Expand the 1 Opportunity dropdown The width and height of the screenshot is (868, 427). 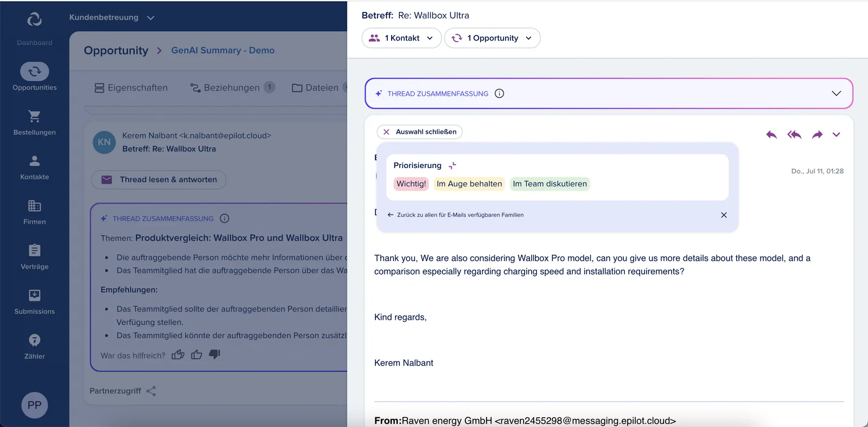click(x=492, y=38)
